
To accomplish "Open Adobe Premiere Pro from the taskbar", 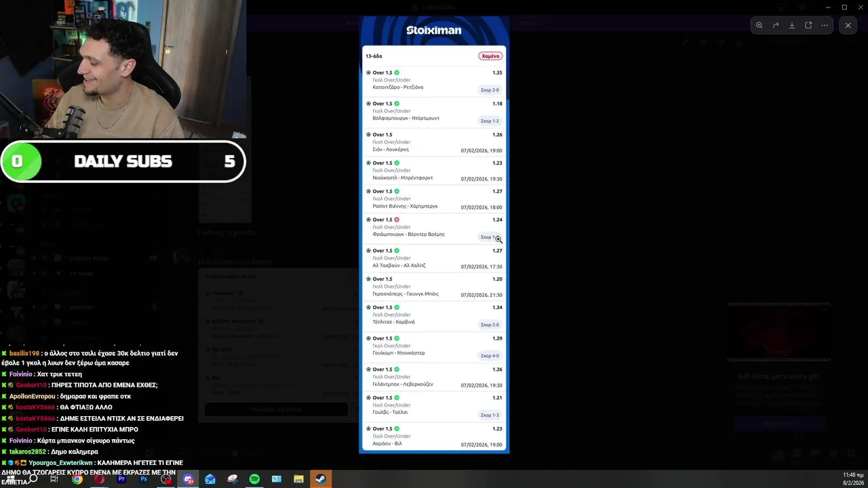I will tap(121, 479).
